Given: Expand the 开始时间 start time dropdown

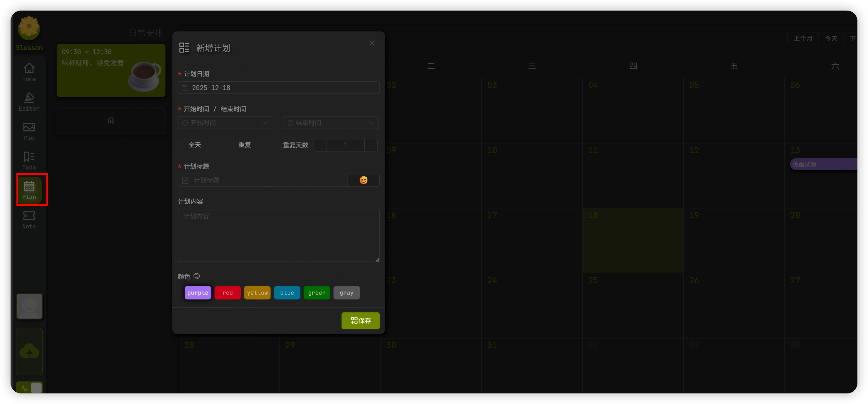Looking at the screenshot, I should (x=225, y=123).
